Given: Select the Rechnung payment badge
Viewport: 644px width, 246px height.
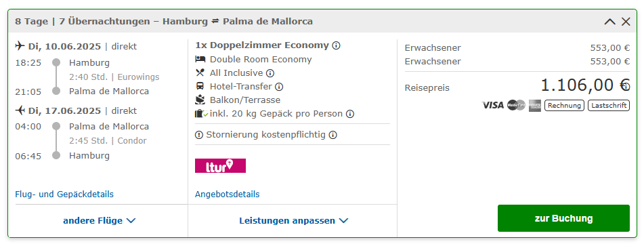Looking at the screenshot, I should tap(564, 106).
